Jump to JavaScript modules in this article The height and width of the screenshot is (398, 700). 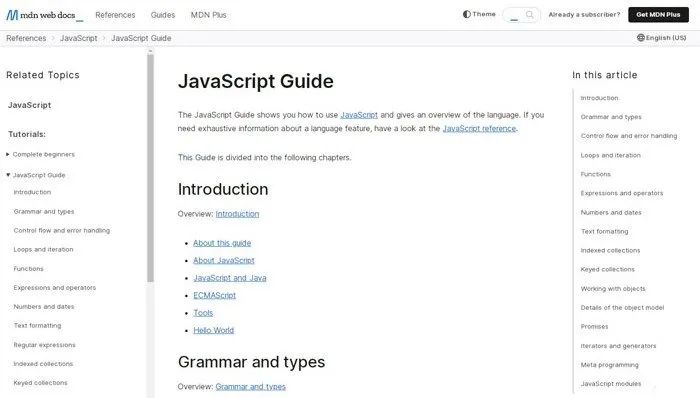tap(611, 384)
